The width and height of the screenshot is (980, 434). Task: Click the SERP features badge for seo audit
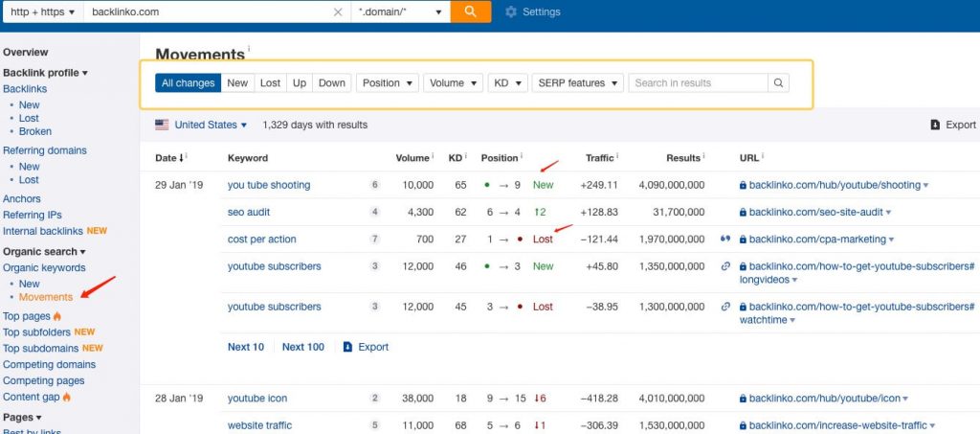point(375,212)
